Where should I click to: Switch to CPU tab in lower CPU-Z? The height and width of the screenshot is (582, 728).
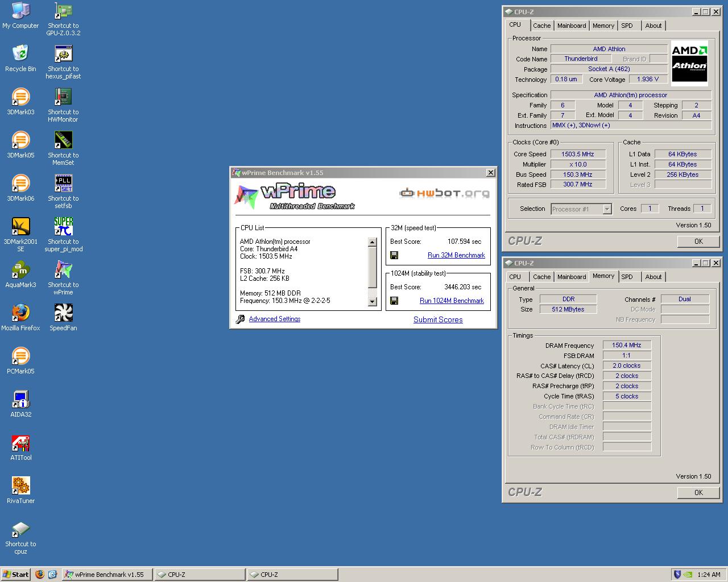[x=515, y=277]
